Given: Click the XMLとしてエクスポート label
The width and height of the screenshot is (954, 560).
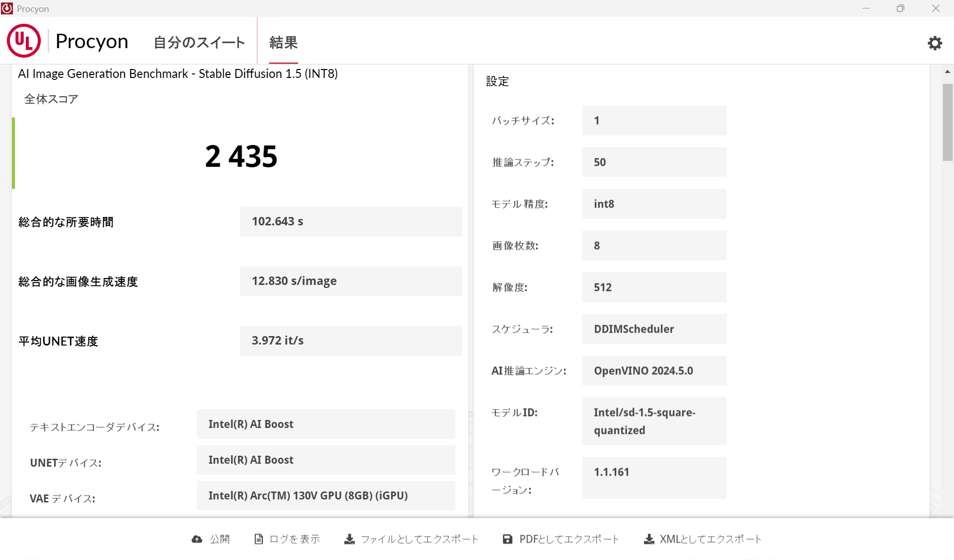Looking at the screenshot, I should click(x=710, y=539).
